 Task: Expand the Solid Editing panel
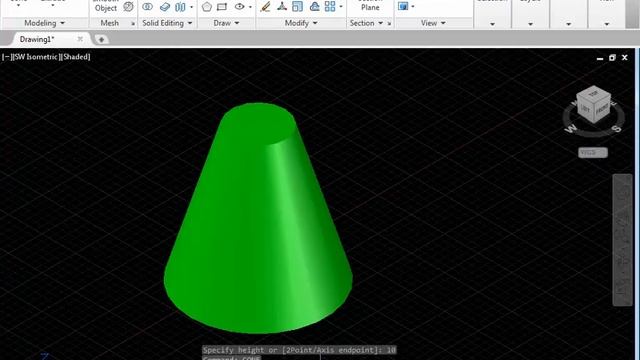point(167,23)
